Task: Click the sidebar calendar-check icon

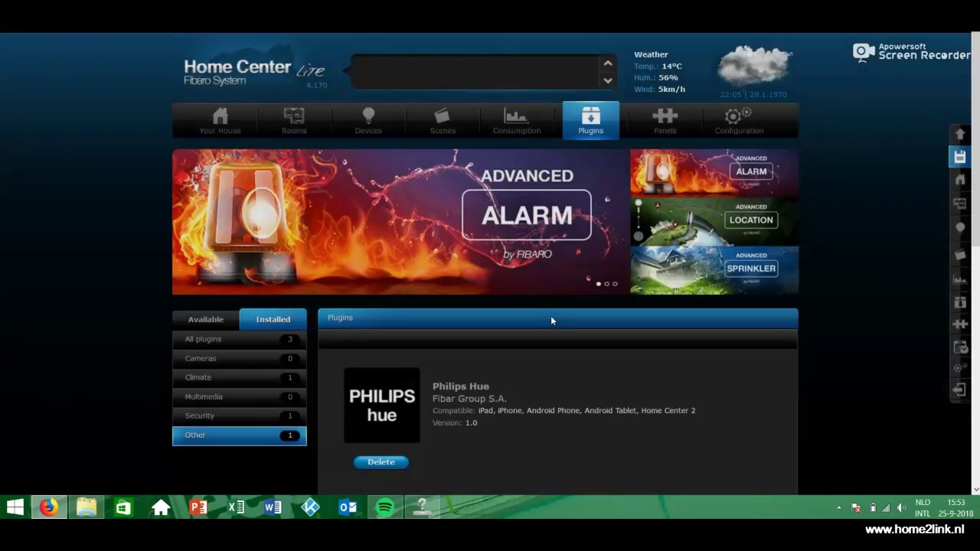Action: (x=960, y=347)
